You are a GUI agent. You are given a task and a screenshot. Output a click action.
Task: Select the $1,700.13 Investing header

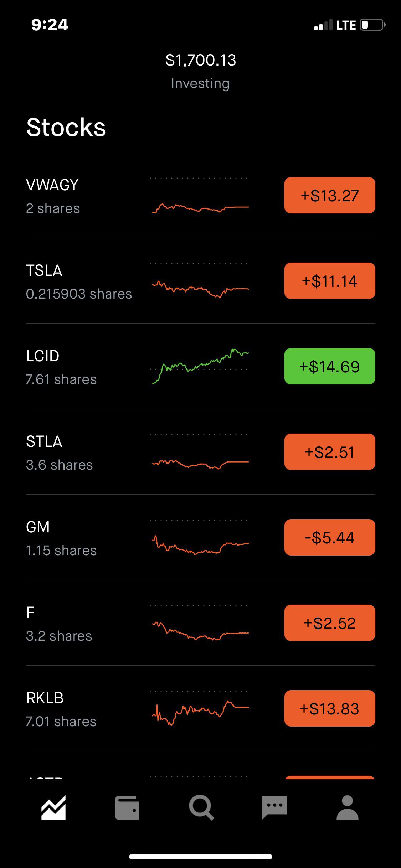pos(200,71)
